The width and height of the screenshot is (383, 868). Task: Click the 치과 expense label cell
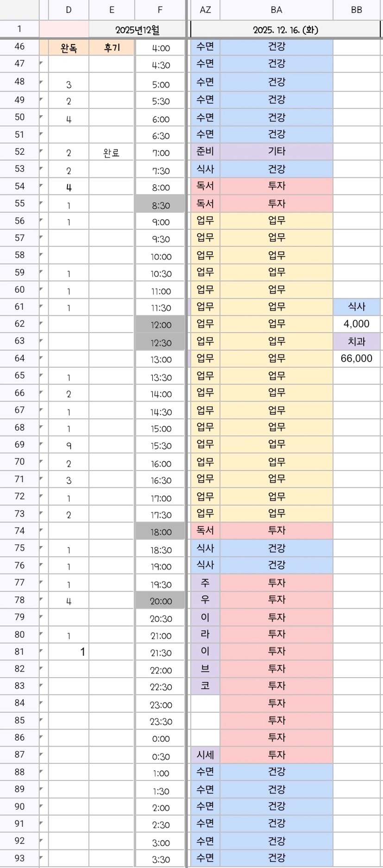[x=356, y=341]
